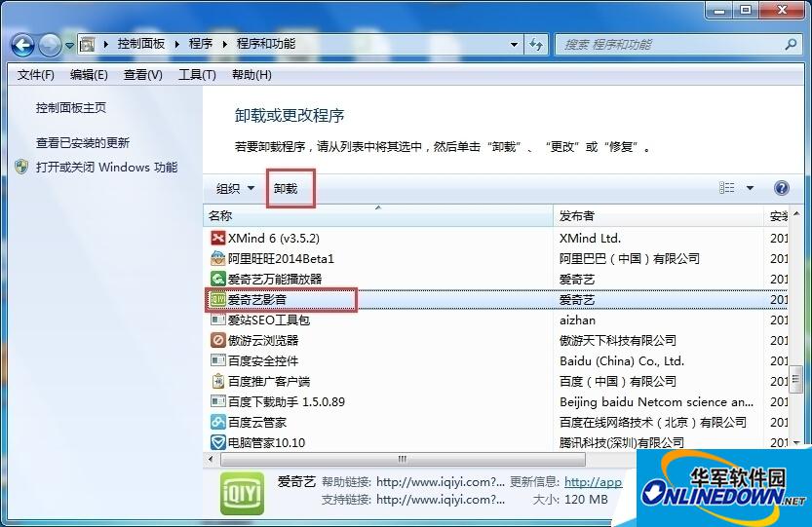Select the 阿里旺旺2014Beta1 icon
Viewport: 812px width, 527px height.
point(218,258)
